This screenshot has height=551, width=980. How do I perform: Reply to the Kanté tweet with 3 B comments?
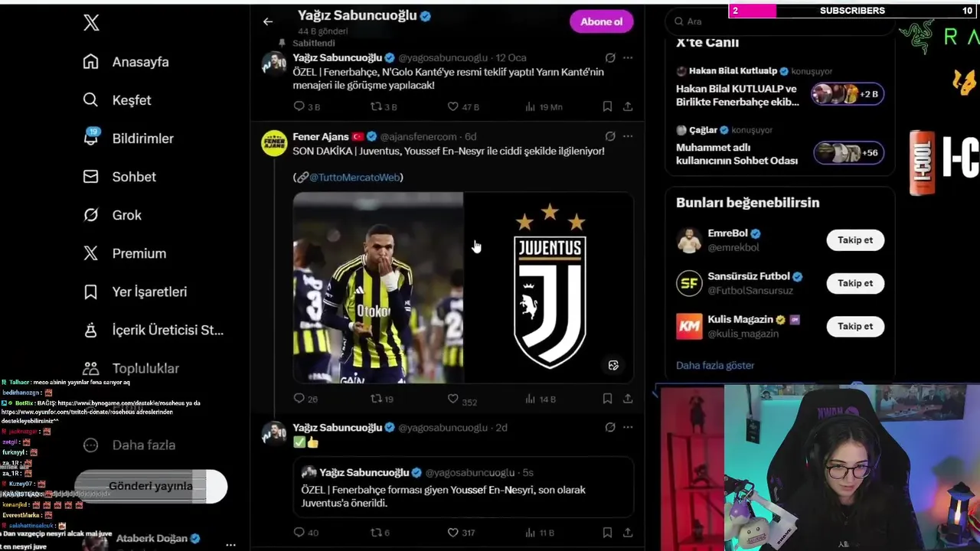pos(299,106)
